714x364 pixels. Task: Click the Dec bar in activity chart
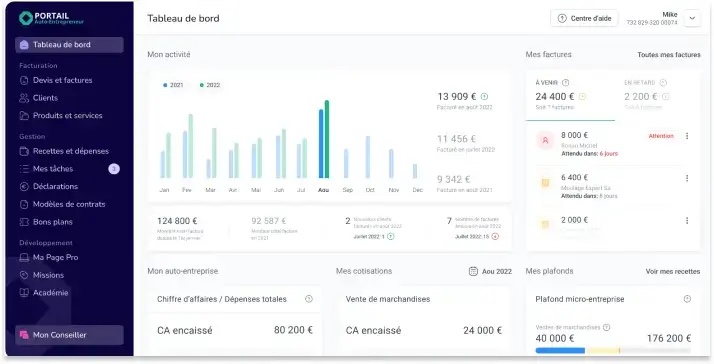click(415, 171)
